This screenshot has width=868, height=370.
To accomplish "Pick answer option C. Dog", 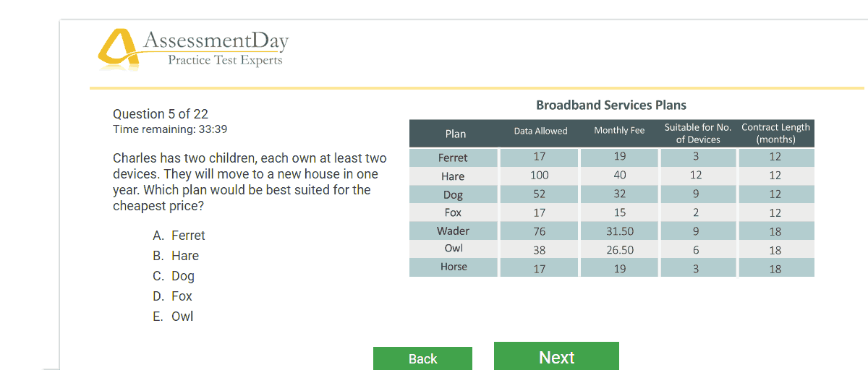I will click(x=174, y=276).
